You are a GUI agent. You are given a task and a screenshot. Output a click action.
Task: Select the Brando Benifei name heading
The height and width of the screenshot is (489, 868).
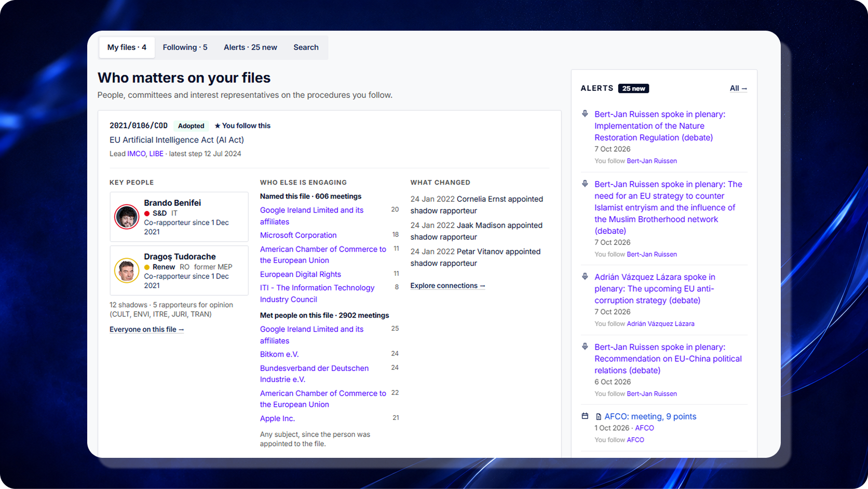(172, 203)
